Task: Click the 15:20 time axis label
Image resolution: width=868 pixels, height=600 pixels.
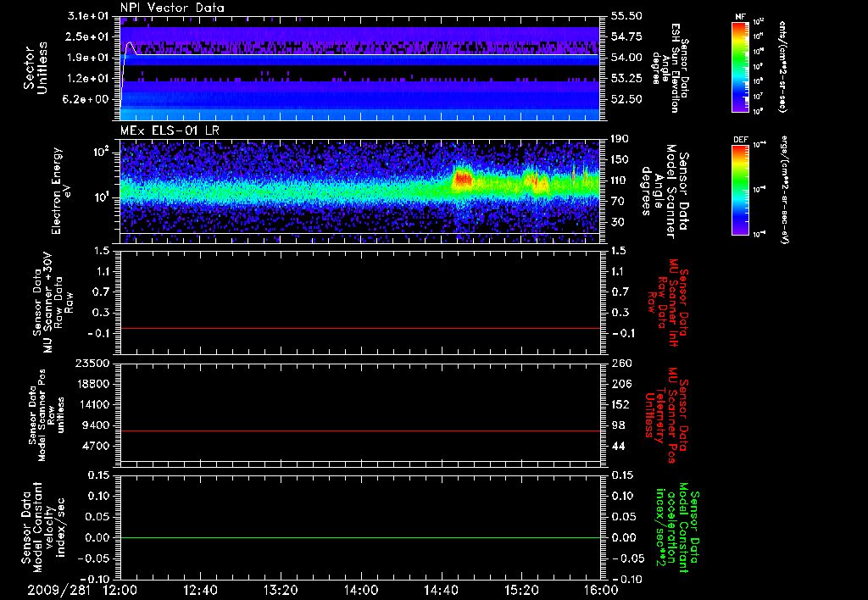Action: [521, 590]
